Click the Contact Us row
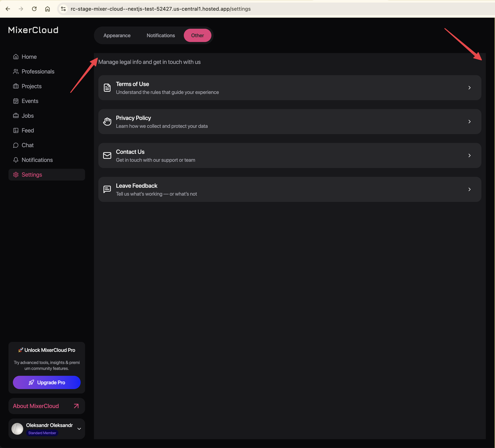Image resolution: width=495 pixels, height=448 pixels. (290, 155)
